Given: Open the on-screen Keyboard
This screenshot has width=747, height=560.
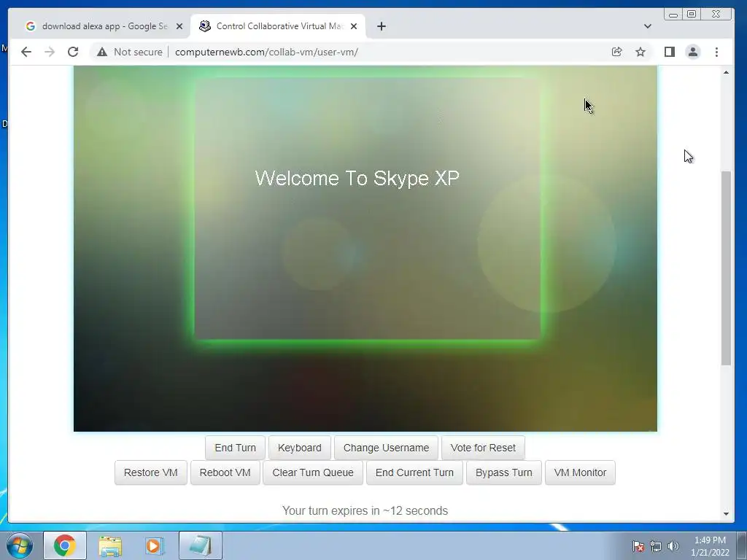Looking at the screenshot, I should click(300, 448).
